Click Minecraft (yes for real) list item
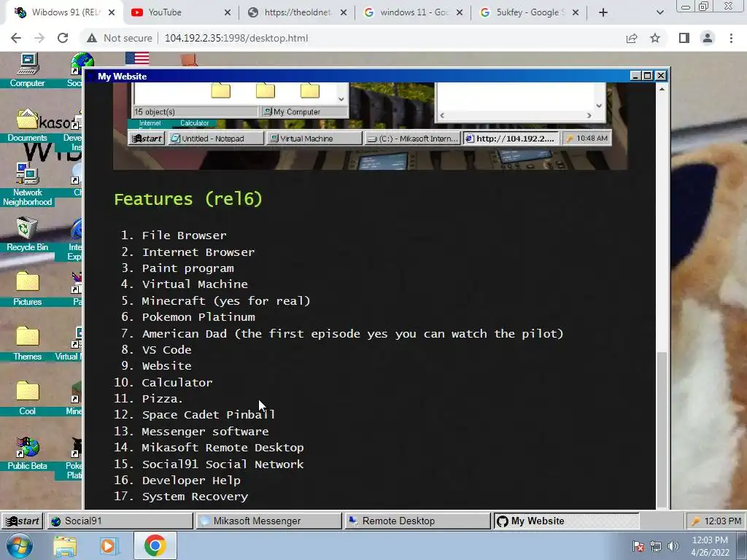 tap(226, 300)
